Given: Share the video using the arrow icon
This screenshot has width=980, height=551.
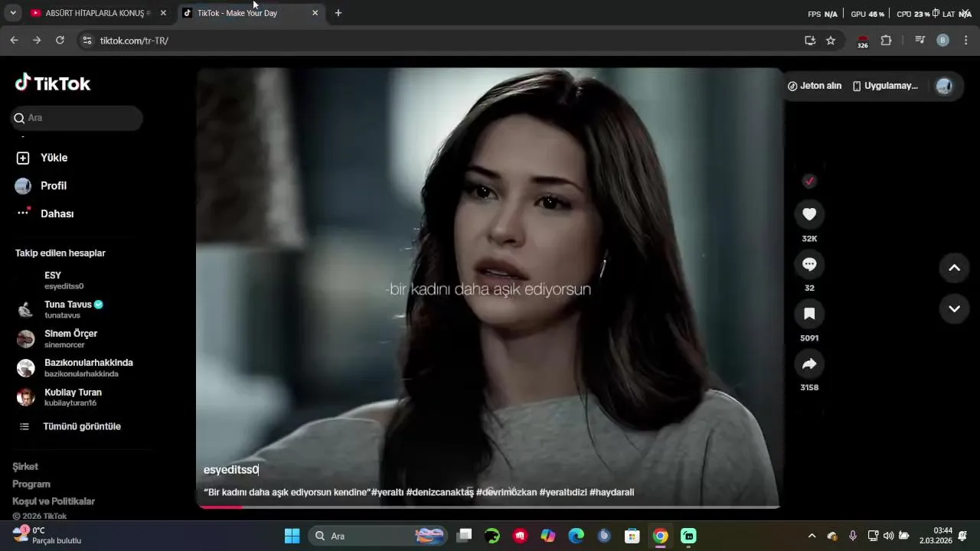Looking at the screenshot, I should point(809,364).
